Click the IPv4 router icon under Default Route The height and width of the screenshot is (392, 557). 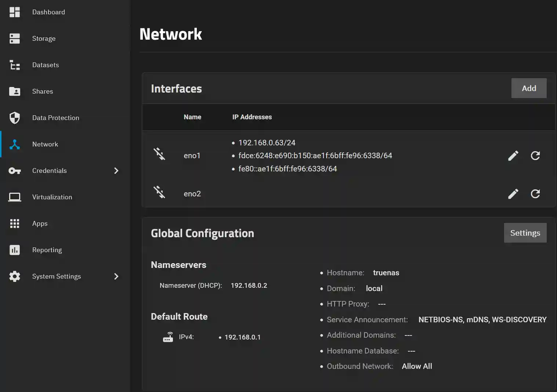tap(168, 337)
